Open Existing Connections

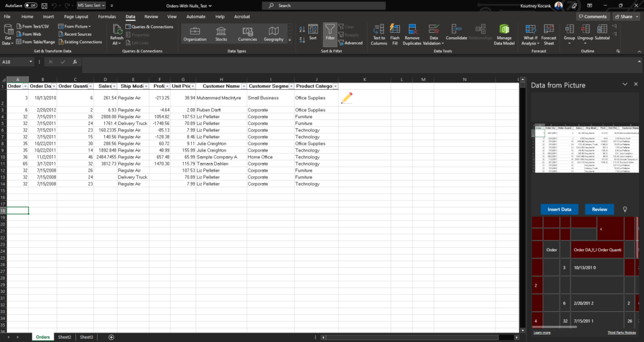pos(80,42)
